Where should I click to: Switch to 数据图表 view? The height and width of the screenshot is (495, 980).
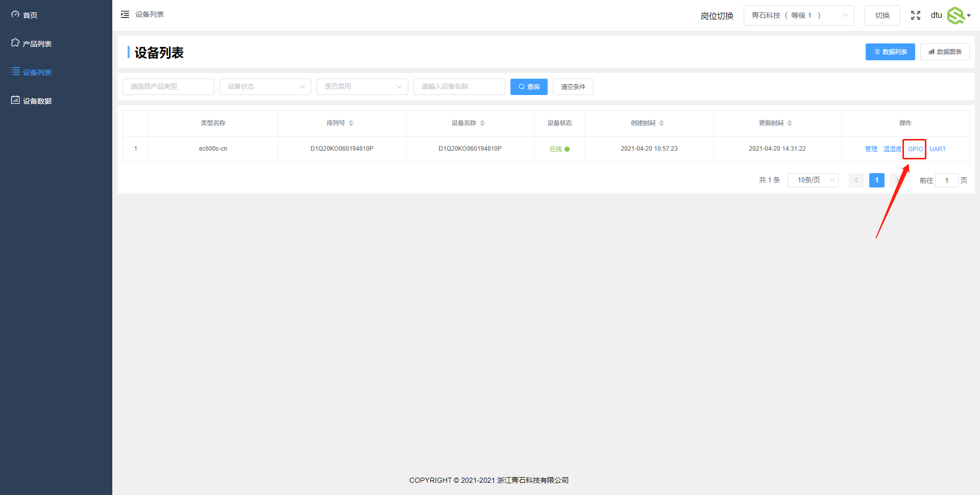click(x=944, y=52)
